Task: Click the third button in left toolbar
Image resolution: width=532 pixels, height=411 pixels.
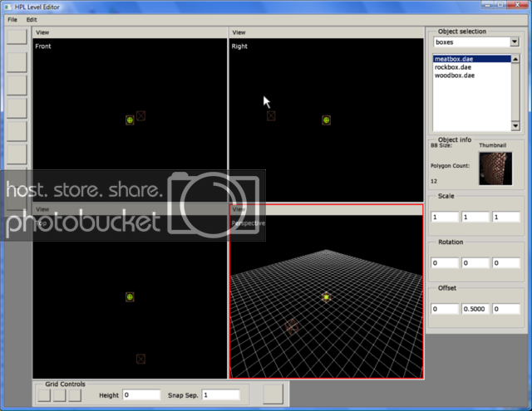Action: click(17, 85)
